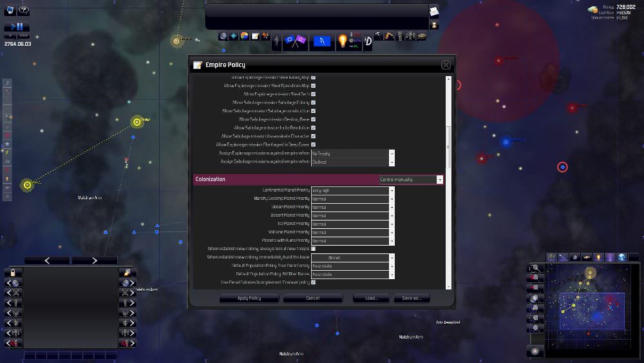Open diplomacy crossed flags icon
Viewport: 644px width, 363px height.
[296, 41]
